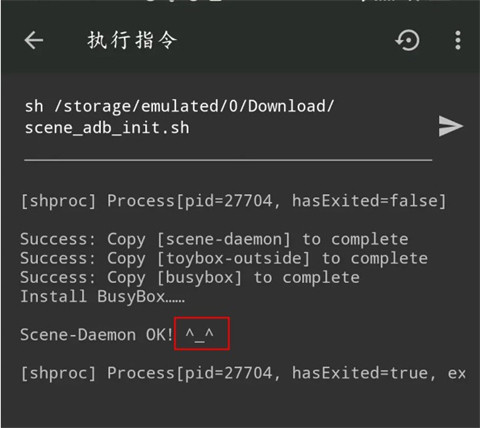Tap the back arrow in header
The height and width of the screenshot is (428, 480).
34,40
